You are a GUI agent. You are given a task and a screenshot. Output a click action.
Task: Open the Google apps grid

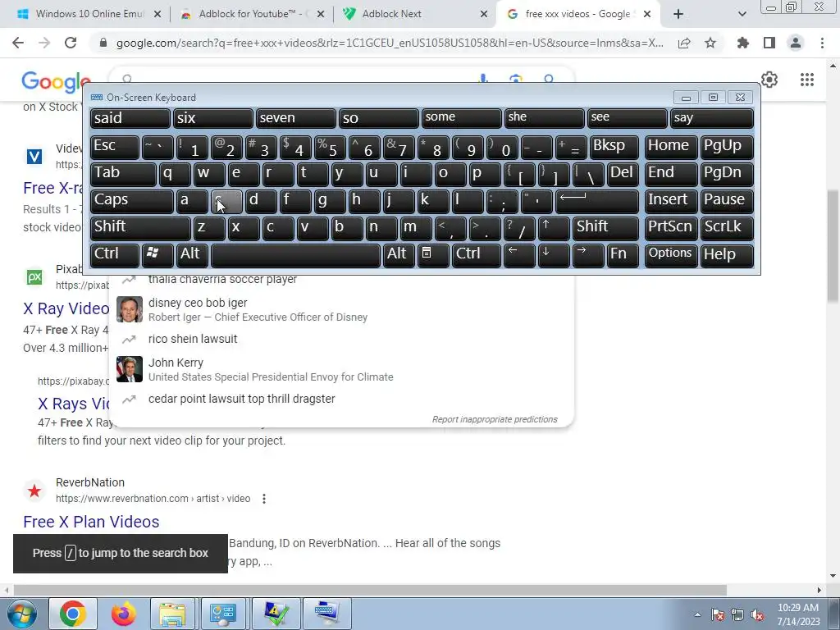[807, 80]
